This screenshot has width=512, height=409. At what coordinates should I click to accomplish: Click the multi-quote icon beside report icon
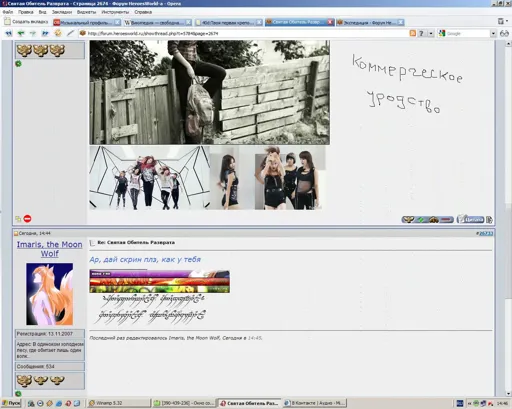[x=18, y=219]
